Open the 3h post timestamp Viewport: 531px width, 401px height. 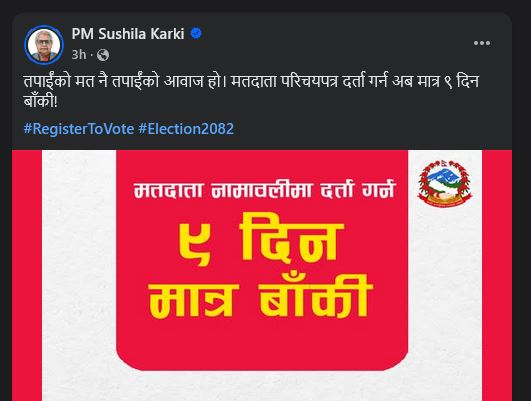[79, 55]
